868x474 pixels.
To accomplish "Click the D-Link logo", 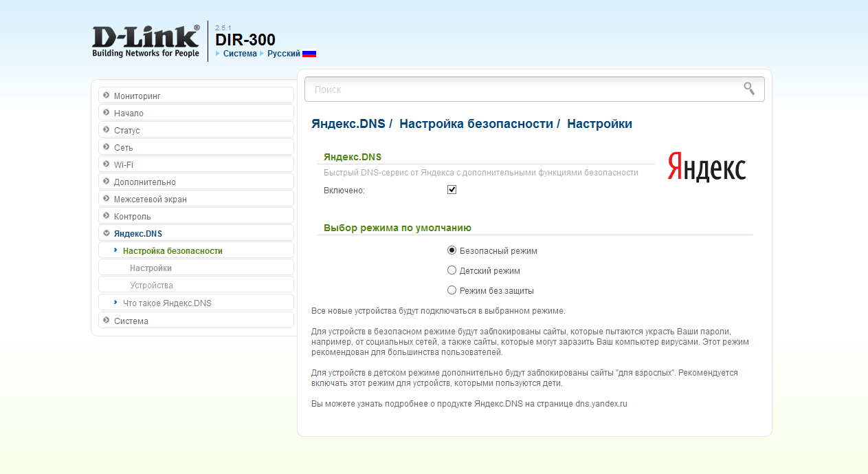I will coord(146,41).
